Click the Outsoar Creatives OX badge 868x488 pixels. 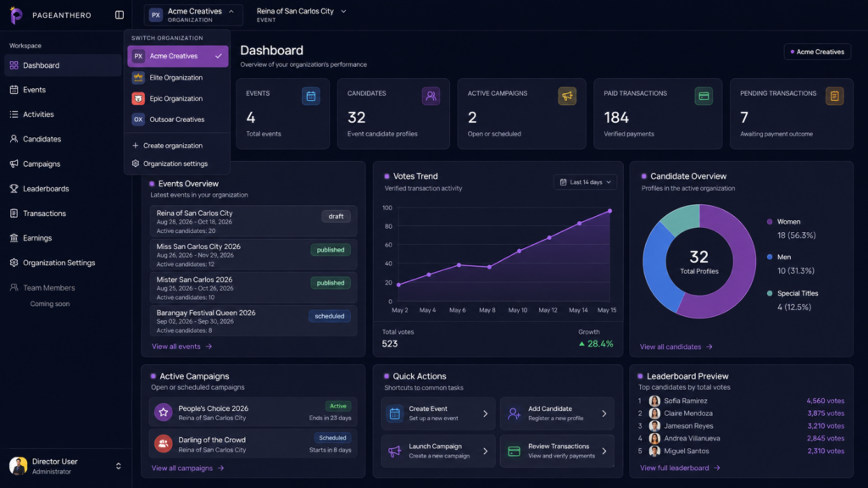tap(138, 119)
